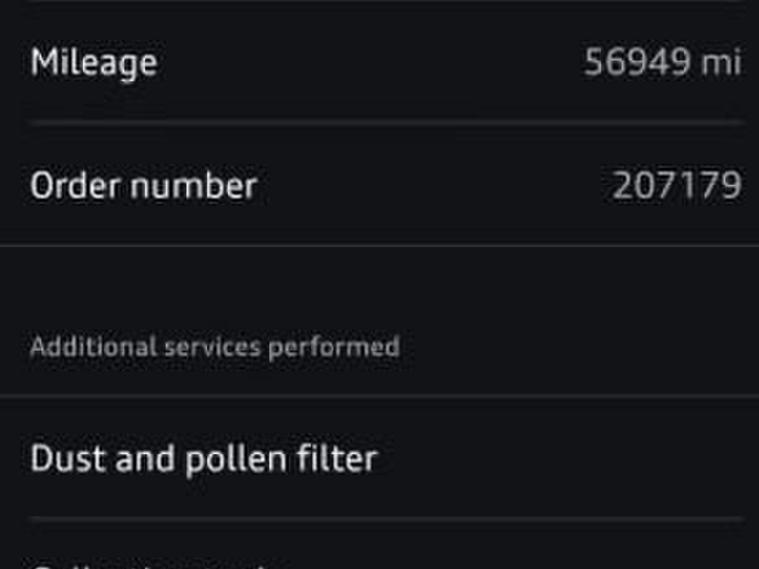Screen dimensions: 759x569
Task: Tap the Order number label
Action: pyautogui.click(x=143, y=186)
